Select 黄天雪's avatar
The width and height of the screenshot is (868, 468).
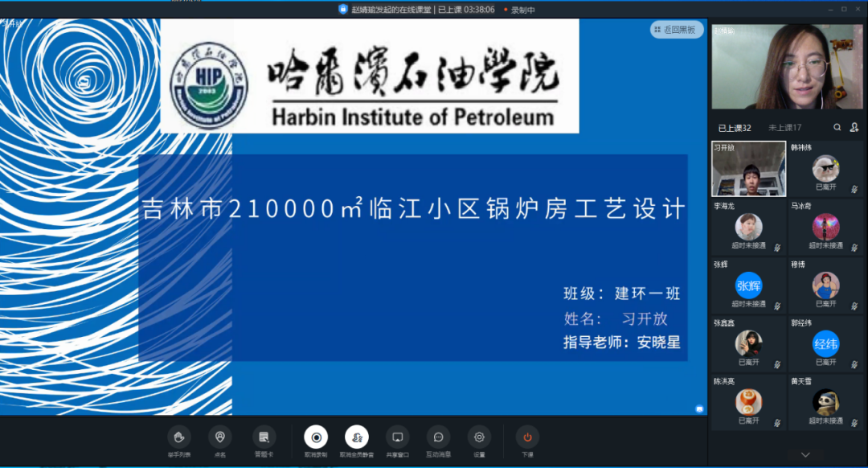825,402
